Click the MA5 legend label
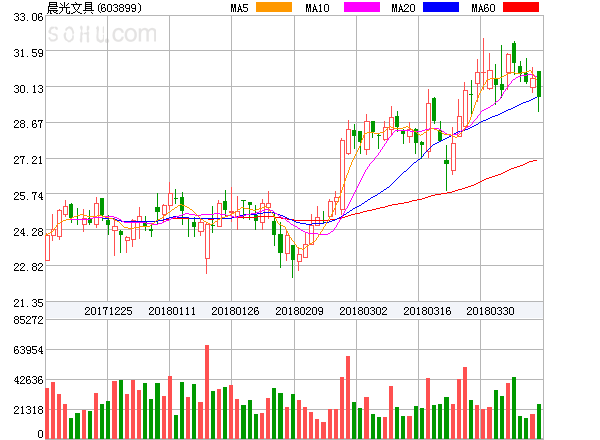Screen dimensions: 600x440 click(x=240, y=8)
